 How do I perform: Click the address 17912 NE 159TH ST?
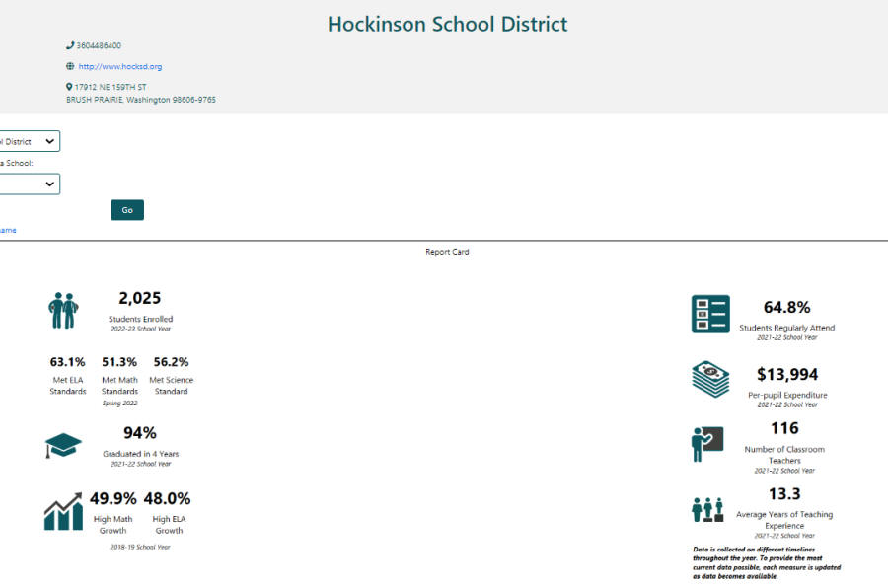point(111,87)
